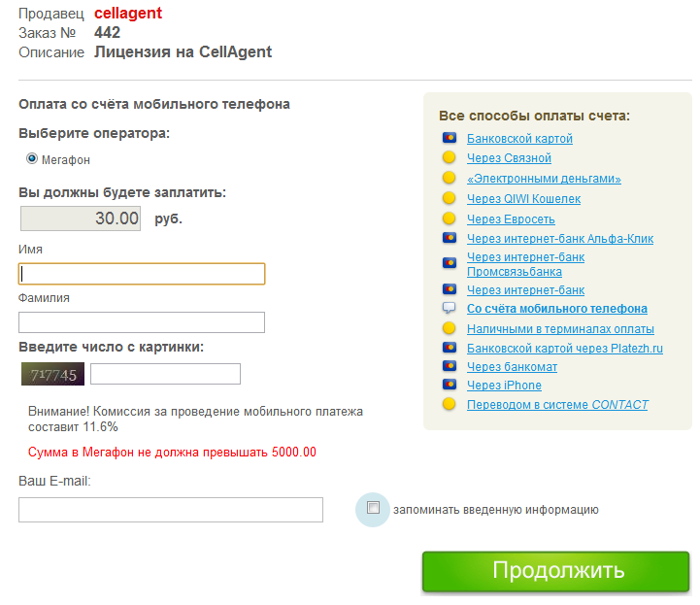Click the yellow icon beside Через Связной
700x605 pixels.
pyautogui.click(x=449, y=157)
